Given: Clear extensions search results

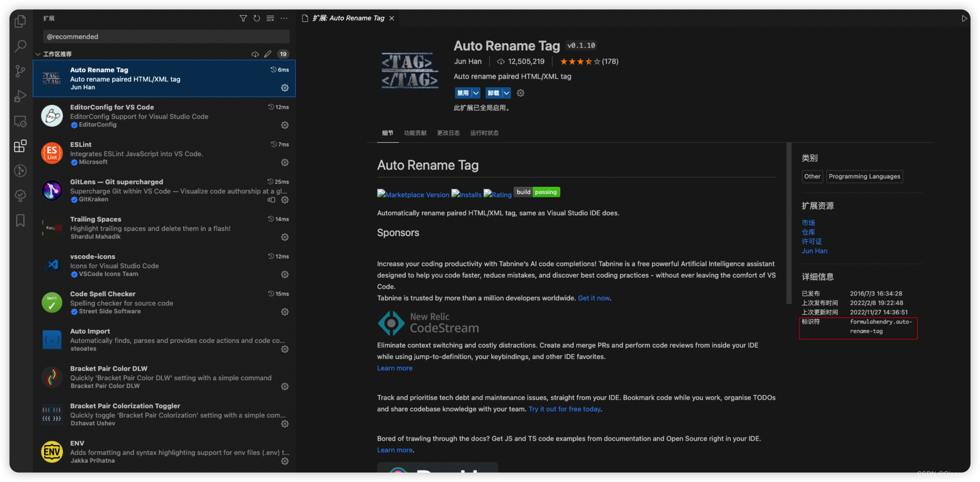Looking at the screenshot, I should [x=270, y=18].
